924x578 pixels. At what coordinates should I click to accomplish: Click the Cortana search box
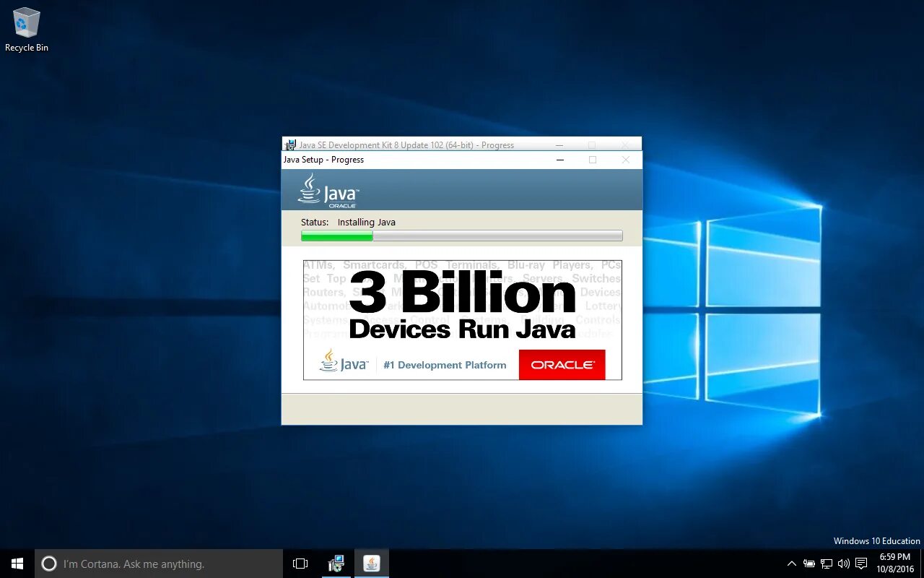tap(159, 564)
